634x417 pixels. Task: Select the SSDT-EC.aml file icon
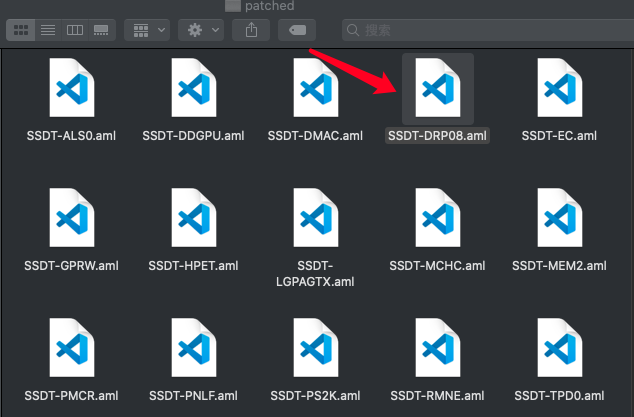[560, 88]
